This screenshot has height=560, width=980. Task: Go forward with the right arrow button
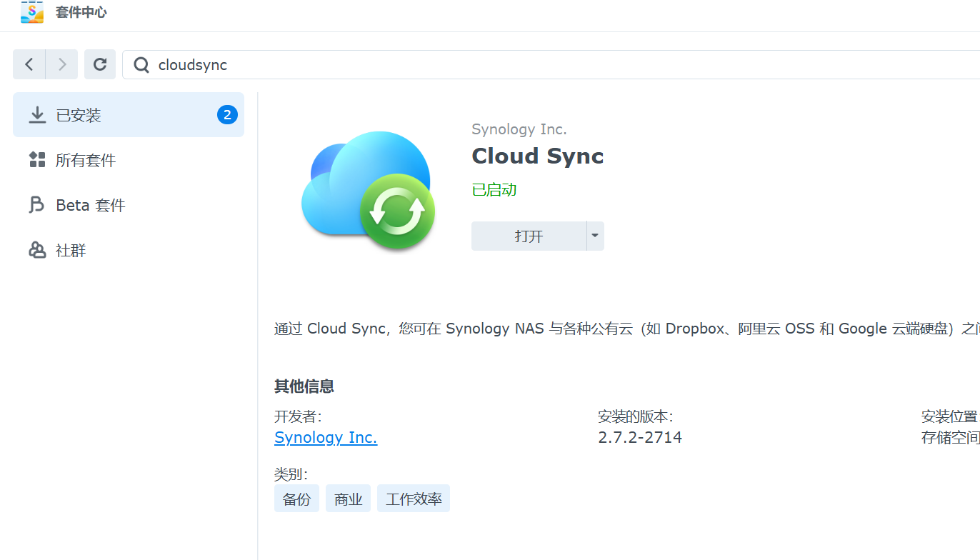click(62, 64)
